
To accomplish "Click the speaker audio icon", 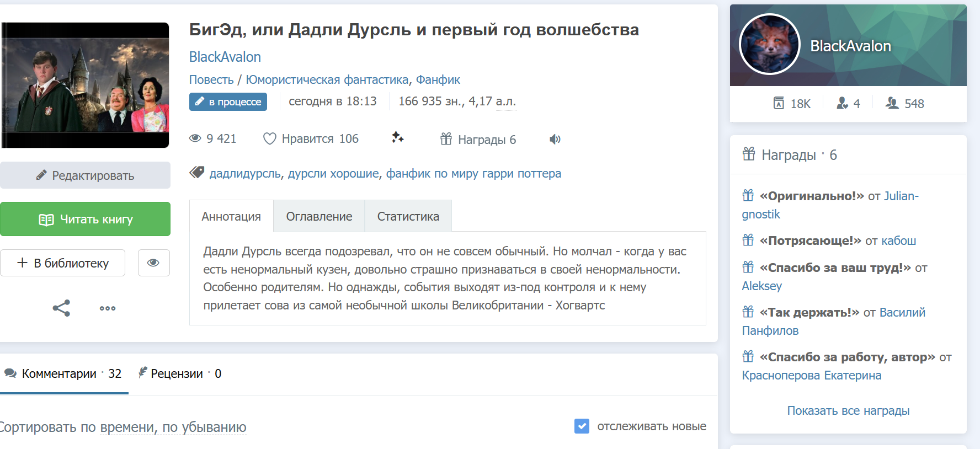I will coord(555,139).
